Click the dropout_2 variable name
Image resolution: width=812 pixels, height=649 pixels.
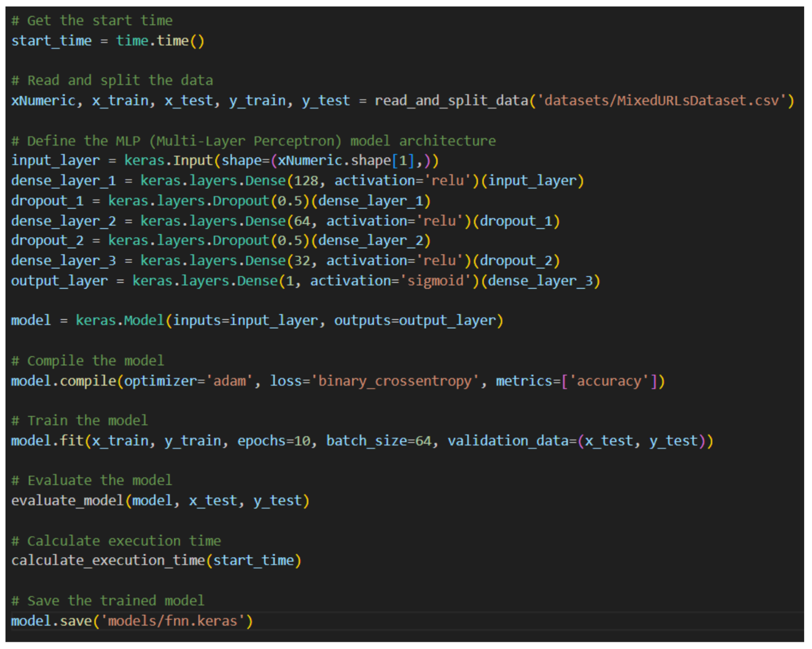(47, 241)
